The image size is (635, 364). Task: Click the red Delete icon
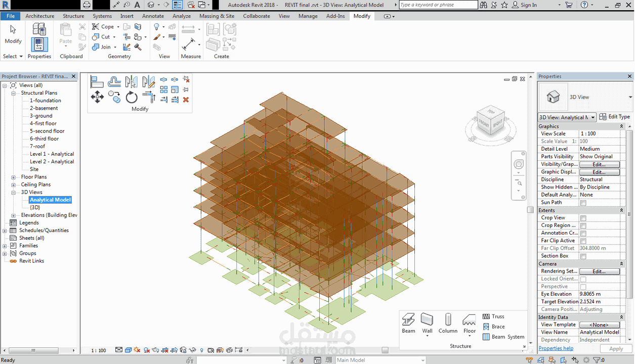click(186, 100)
